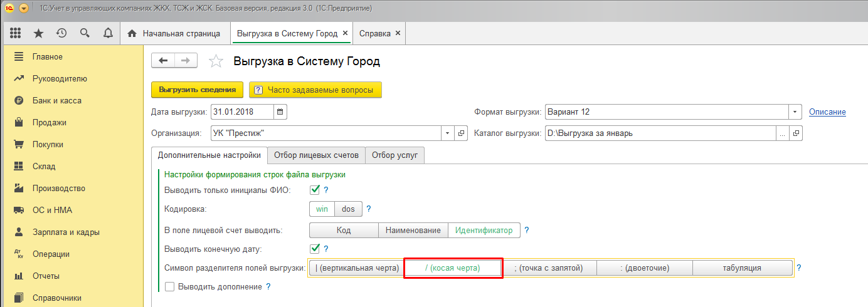868x307 pixels.
Task: Click the Руководителю chart icon
Action: pyautogui.click(x=18, y=78)
